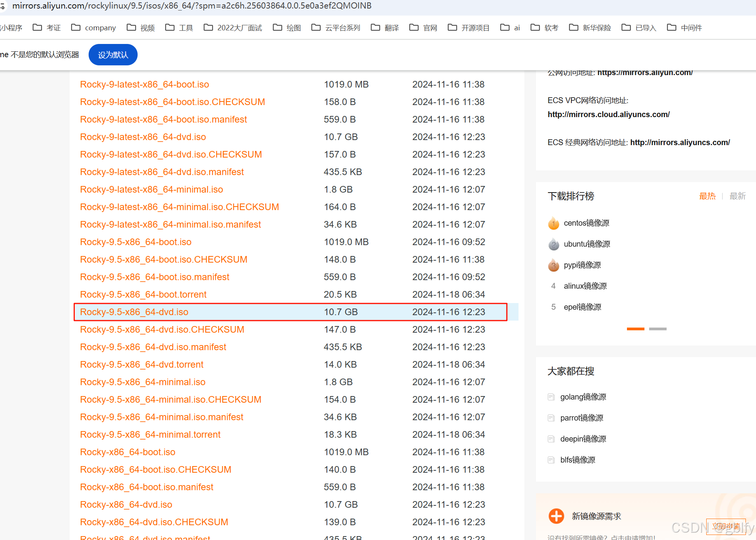Click the orange plus icon for 新镜像源需求
Viewport: 756px width, 540px height.
[x=556, y=516]
